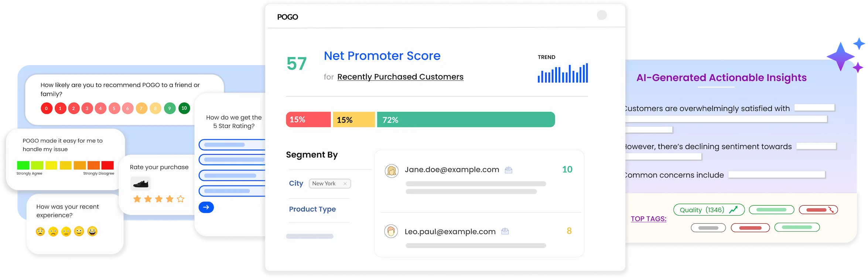This screenshot has height=278, width=868.
Task: Pick the bright green Strongly Agree swatch
Action: click(x=23, y=165)
